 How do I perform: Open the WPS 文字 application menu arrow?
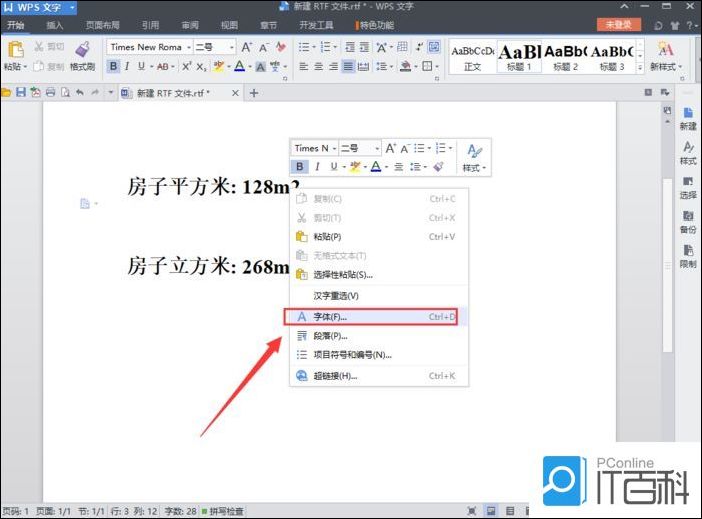coord(72,7)
